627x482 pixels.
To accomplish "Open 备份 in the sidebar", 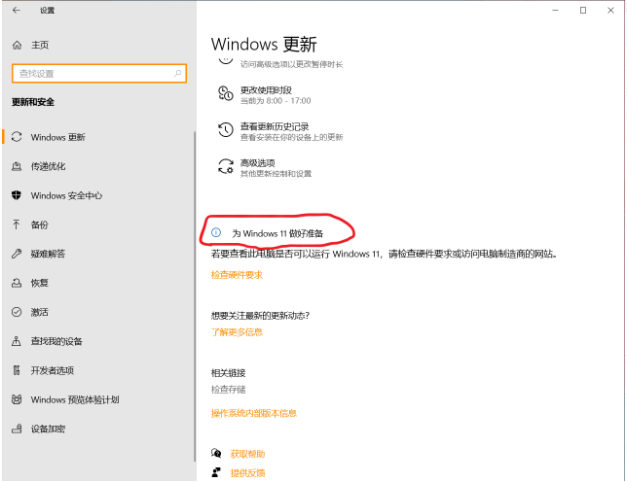I will 39,225.
